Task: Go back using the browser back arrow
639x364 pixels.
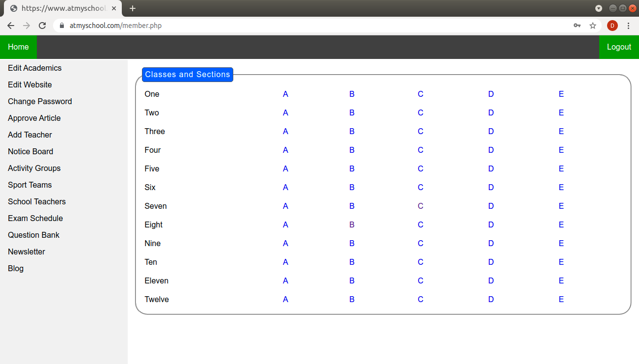Action: (x=11, y=26)
